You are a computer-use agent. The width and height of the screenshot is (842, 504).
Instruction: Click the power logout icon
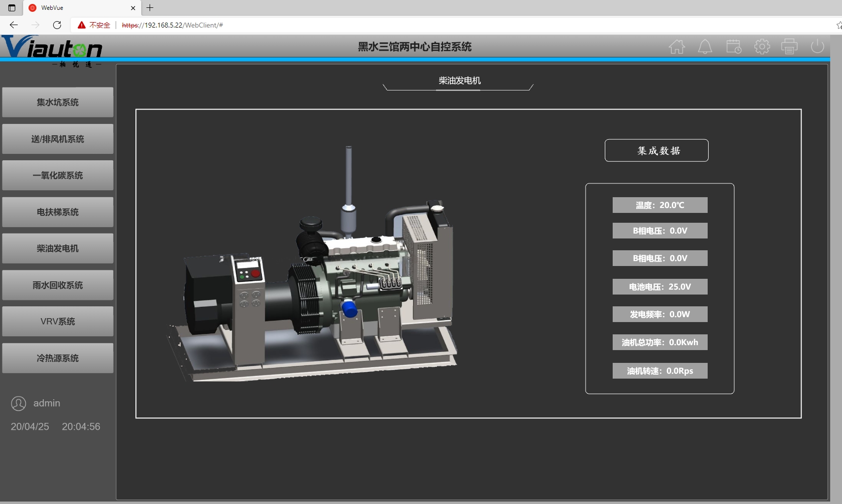817,47
